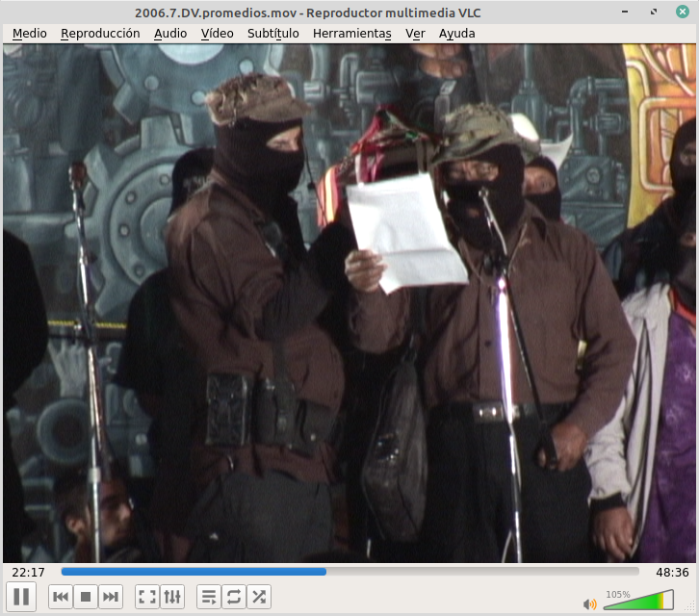Open the extended settings and effects
699x616 pixels.
click(x=172, y=597)
